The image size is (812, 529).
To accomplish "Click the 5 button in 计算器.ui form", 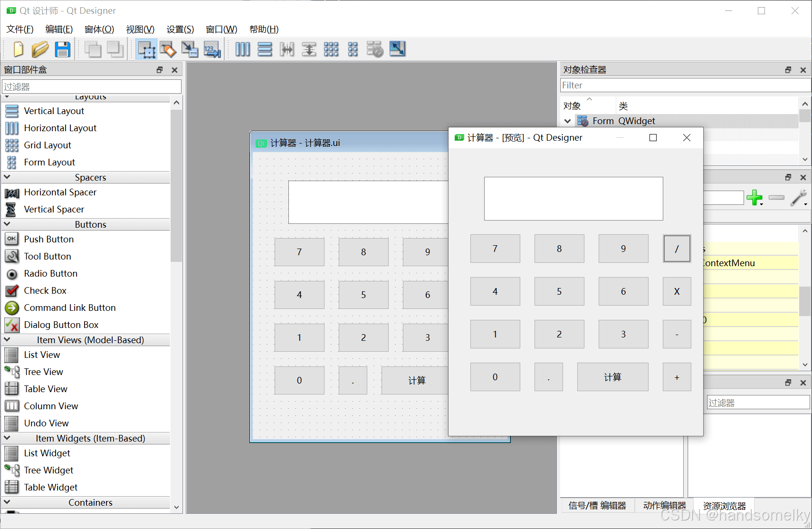I will coord(363,295).
